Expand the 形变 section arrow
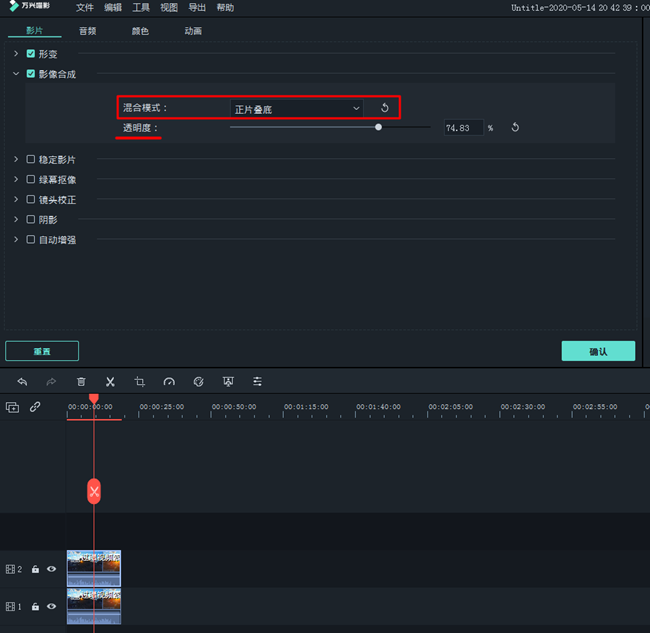Screen dimensions: 650x633 coord(16,53)
